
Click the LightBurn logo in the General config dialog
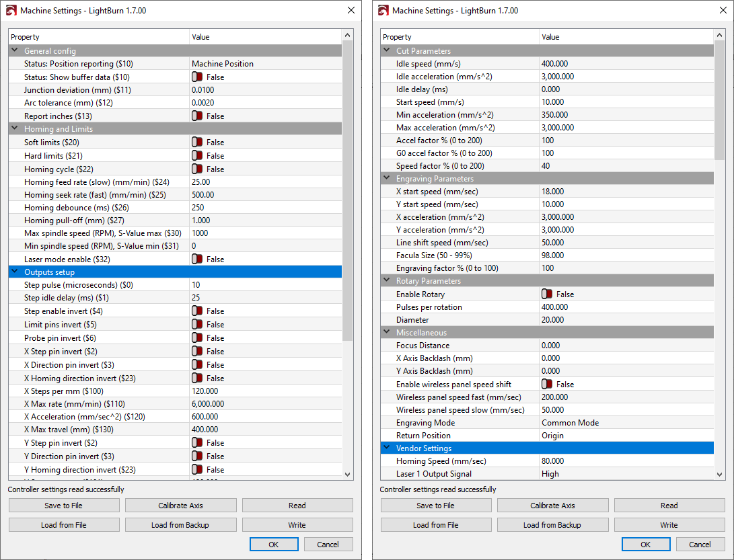coord(11,11)
